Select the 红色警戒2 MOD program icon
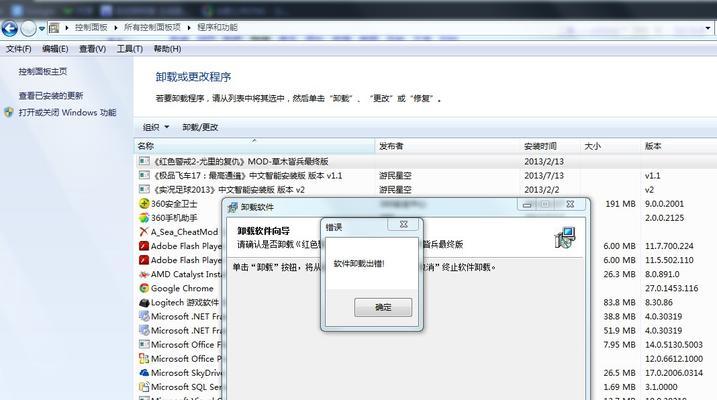 (x=144, y=161)
